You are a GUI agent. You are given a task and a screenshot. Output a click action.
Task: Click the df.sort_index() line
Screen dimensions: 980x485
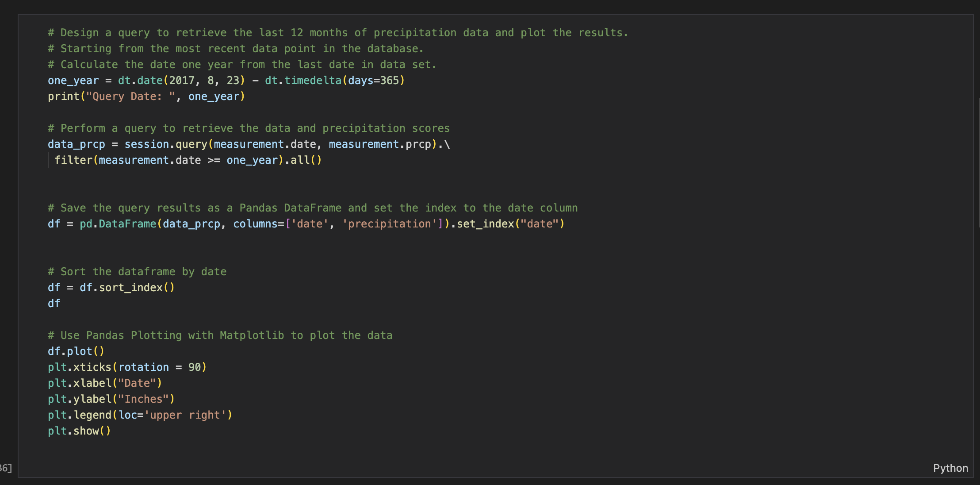coord(111,287)
